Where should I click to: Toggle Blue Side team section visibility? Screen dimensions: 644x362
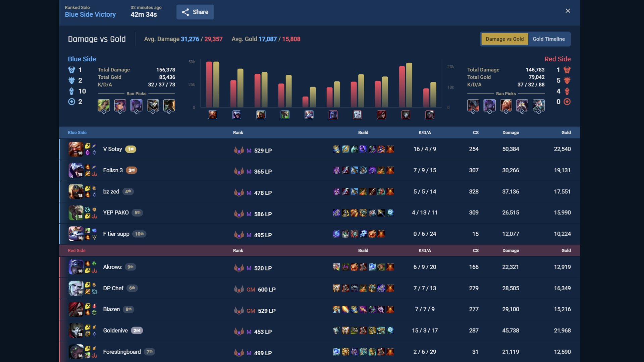pyautogui.click(x=76, y=132)
